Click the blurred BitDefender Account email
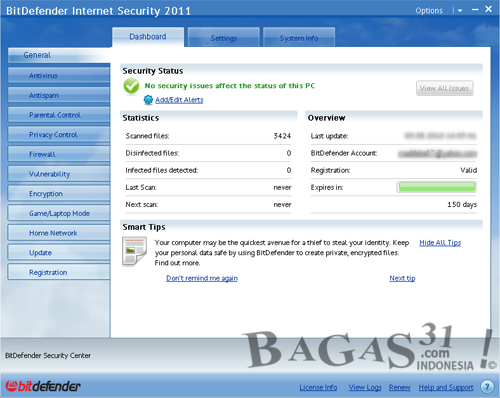This screenshot has height=398, width=500. 438,153
